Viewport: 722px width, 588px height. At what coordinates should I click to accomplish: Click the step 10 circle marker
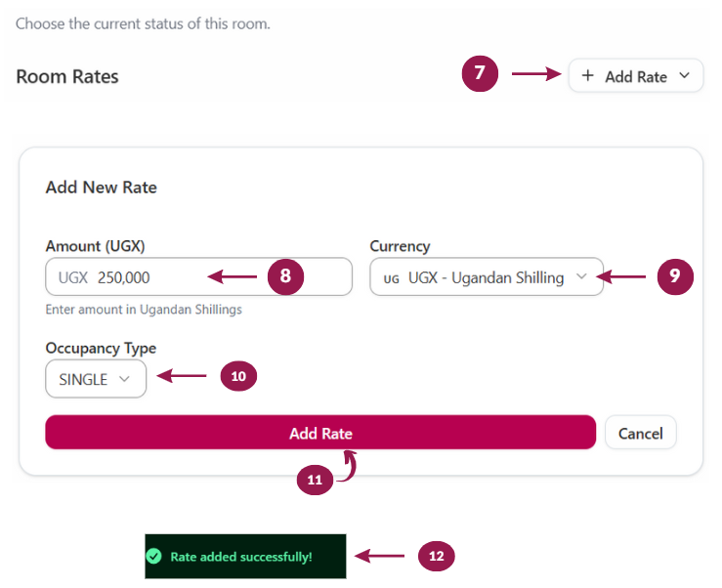coord(238,375)
